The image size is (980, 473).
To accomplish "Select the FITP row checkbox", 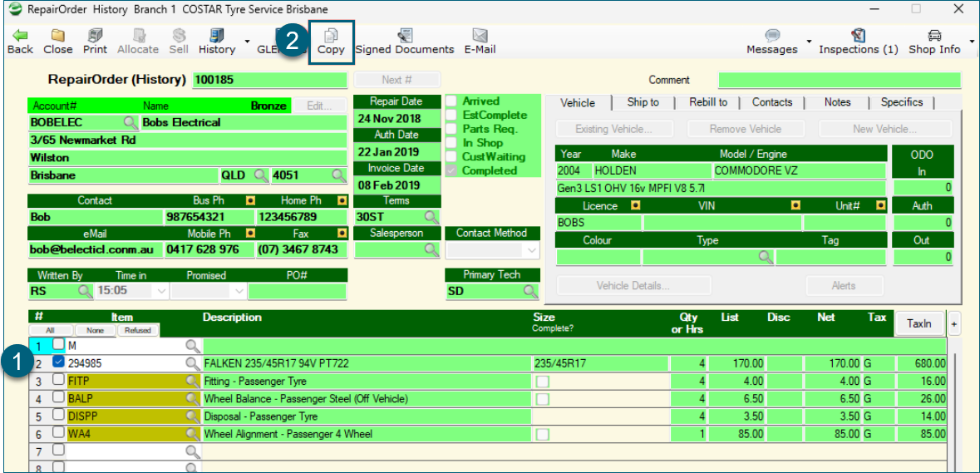I will [x=58, y=379].
